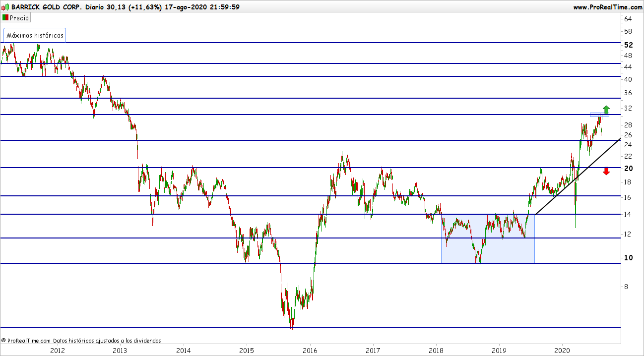The image size is (644, 356).
Task: Click the 2020 label on the time axis
Action: (x=562, y=351)
